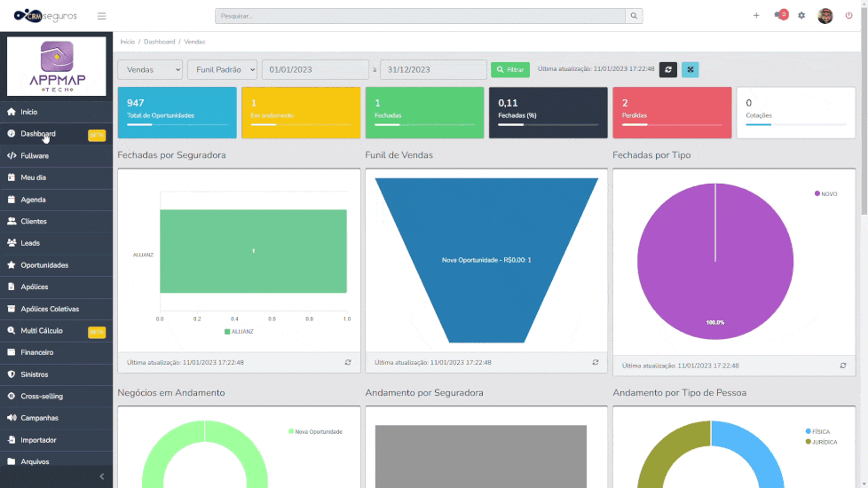Open the Cotações white card

click(796, 113)
